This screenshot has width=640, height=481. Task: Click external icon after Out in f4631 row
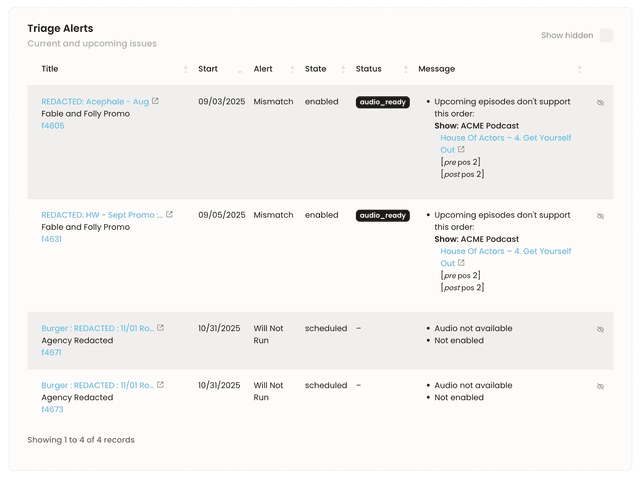461,263
